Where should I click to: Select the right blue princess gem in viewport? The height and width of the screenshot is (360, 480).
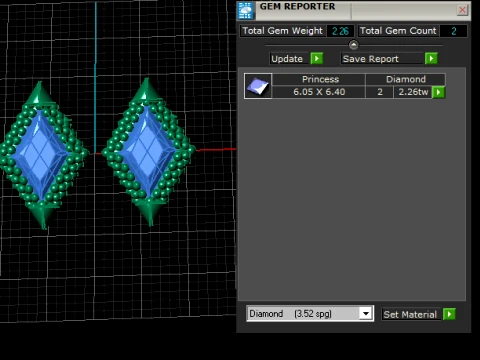[x=147, y=152]
